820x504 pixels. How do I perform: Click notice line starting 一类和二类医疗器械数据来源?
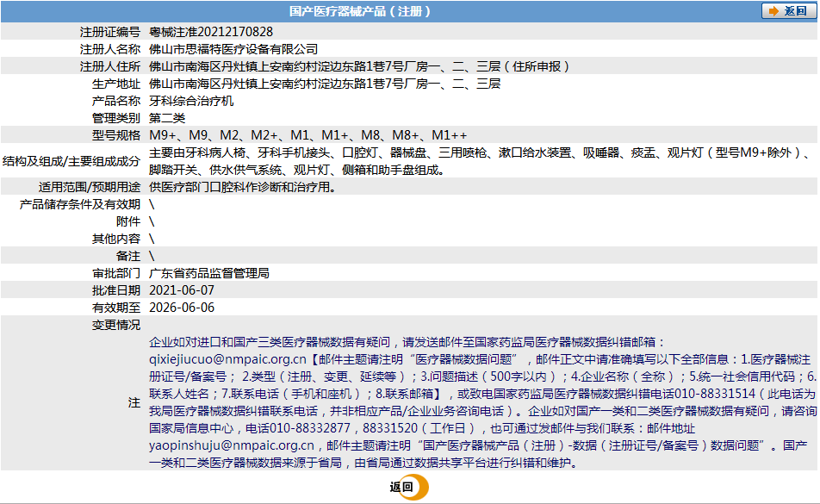pyautogui.click(x=363, y=463)
